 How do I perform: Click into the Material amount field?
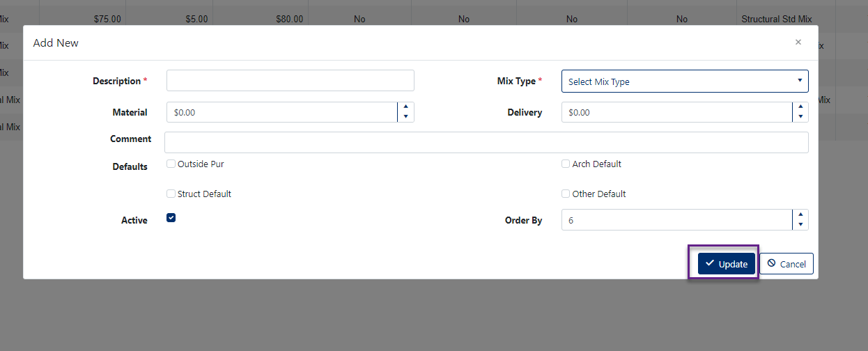pyautogui.click(x=281, y=112)
